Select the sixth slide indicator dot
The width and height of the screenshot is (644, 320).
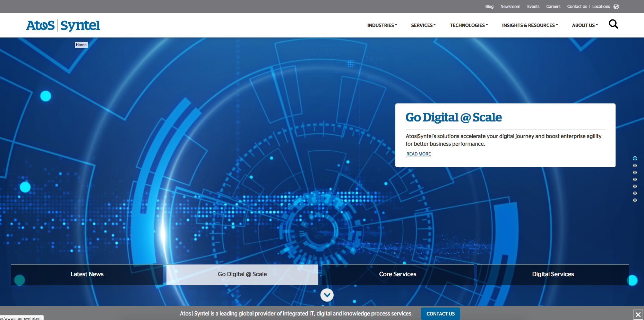click(635, 193)
